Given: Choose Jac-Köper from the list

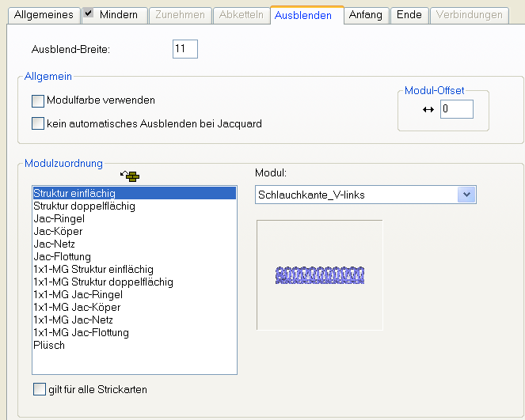Looking at the screenshot, I should (x=58, y=232).
